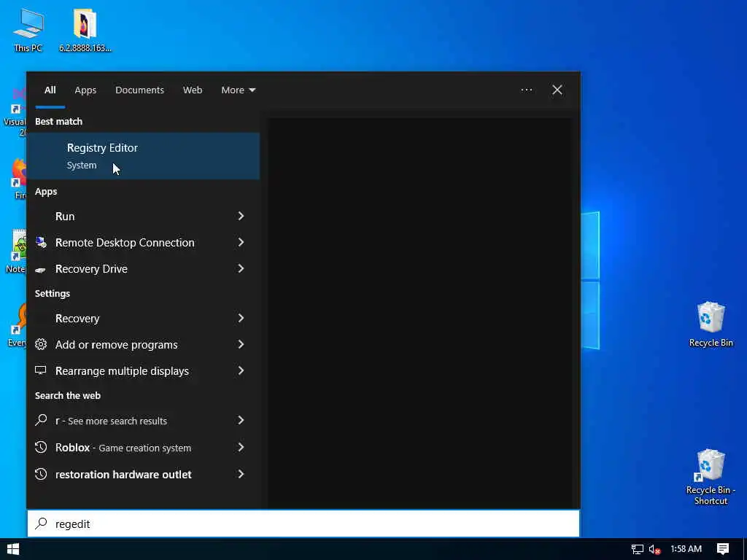Viewport: 747px width, 560px height.
Task: Open Registry Editor best match result
Action: [x=143, y=156]
